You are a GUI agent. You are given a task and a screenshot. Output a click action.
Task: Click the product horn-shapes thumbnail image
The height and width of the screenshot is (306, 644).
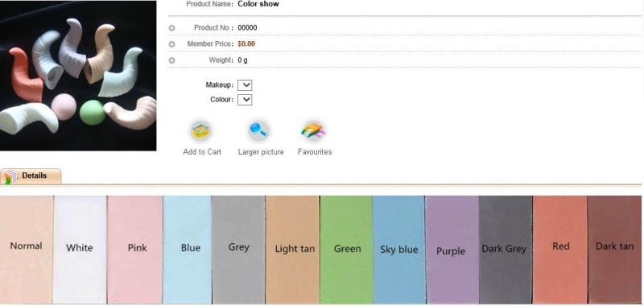click(78, 76)
